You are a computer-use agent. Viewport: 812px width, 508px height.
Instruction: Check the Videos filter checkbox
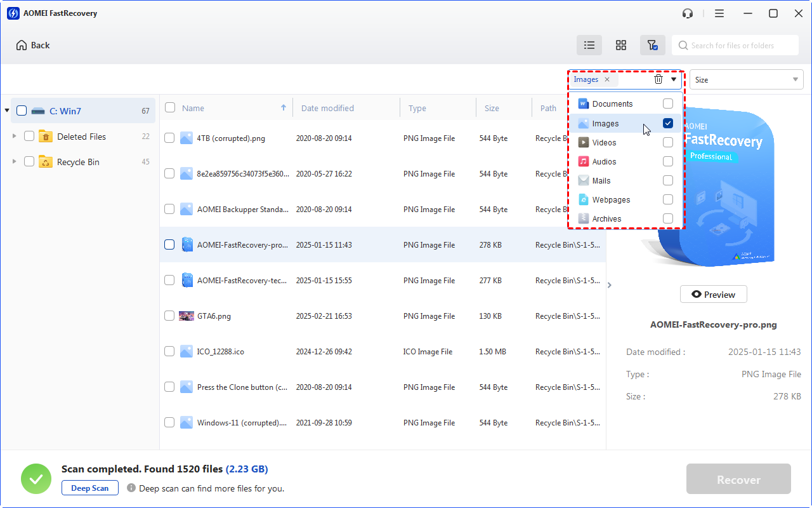coord(668,142)
